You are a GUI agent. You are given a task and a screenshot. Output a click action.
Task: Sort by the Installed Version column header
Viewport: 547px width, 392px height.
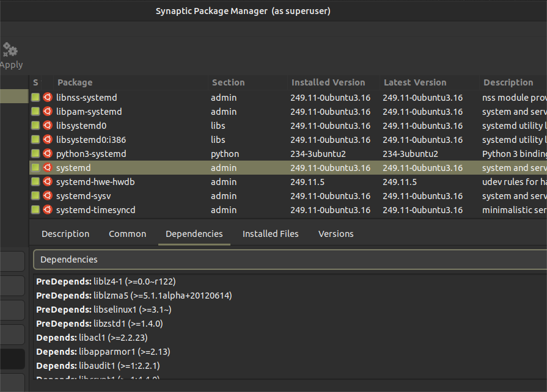[328, 82]
